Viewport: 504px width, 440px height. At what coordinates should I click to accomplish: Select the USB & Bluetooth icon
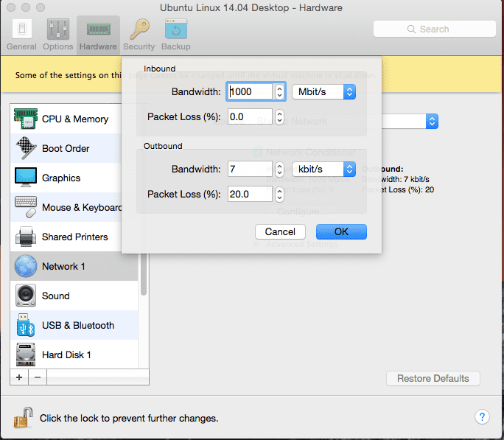(x=26, y=325)
